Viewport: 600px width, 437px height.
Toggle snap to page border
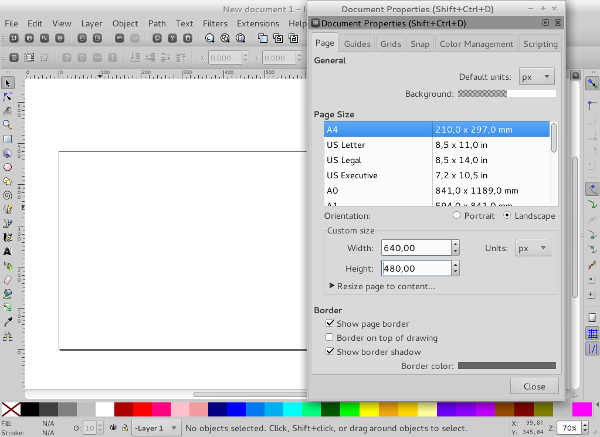point(592,318)
